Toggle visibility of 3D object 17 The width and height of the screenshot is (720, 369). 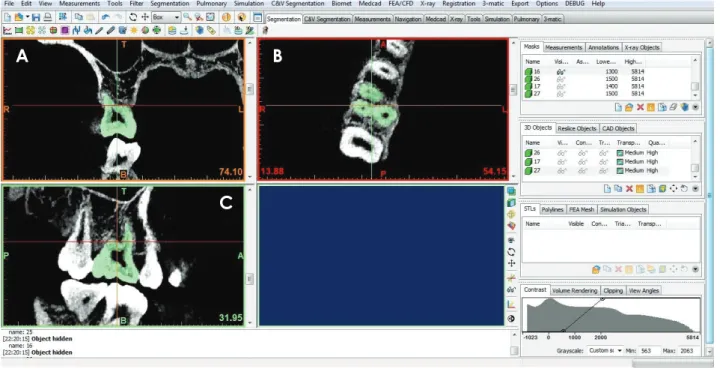coord(561,162)
